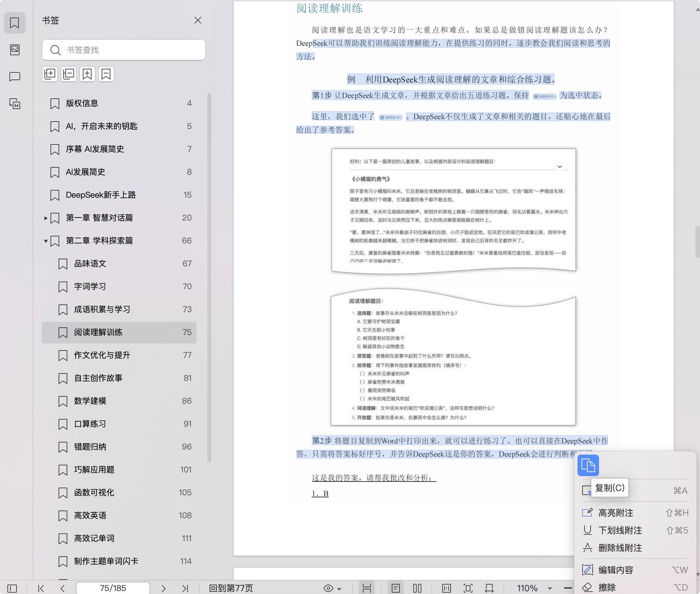700x594 pixels.
Task: Click the copy icon in context menu
Action: point(588,465)
